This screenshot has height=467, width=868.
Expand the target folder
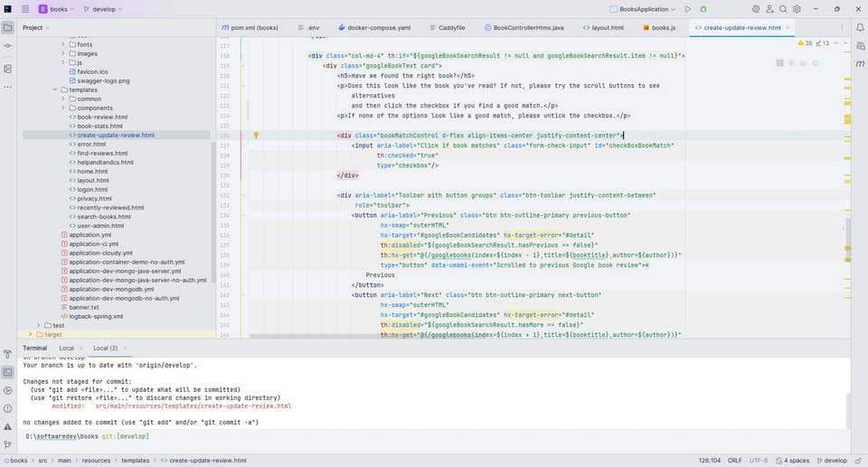click(x=31, y=335)
